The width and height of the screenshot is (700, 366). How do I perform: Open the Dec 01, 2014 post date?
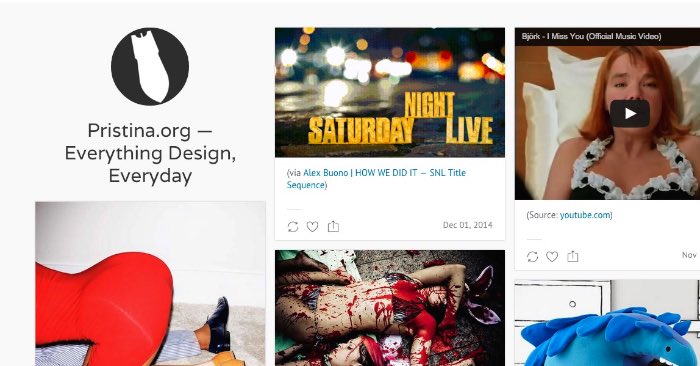tap(467, 225)
